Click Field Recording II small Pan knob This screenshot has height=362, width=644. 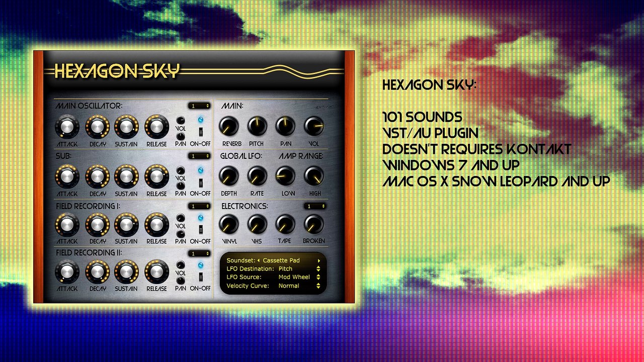click(181, 281)
